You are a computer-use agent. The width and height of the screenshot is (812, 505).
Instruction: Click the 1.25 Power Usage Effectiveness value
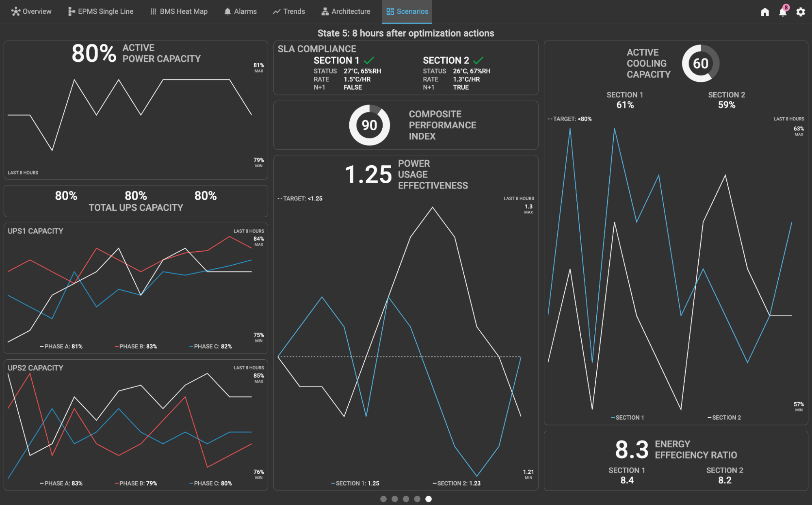(368, 175)
